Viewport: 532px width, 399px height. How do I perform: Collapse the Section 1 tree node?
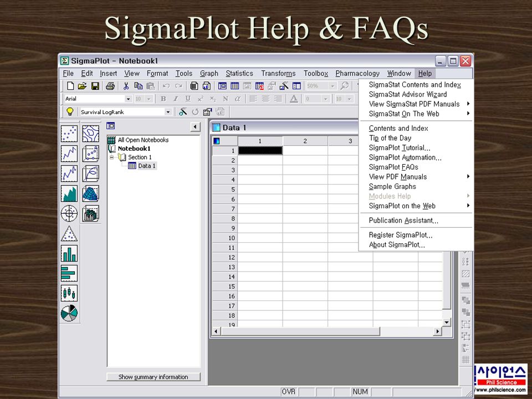tap(111, 157)
